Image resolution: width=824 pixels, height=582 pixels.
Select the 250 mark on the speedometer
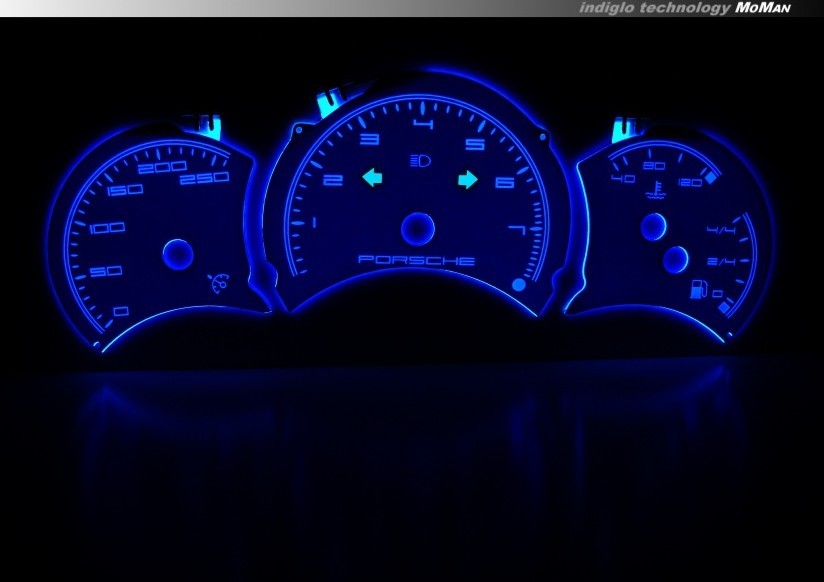point(206,178)
